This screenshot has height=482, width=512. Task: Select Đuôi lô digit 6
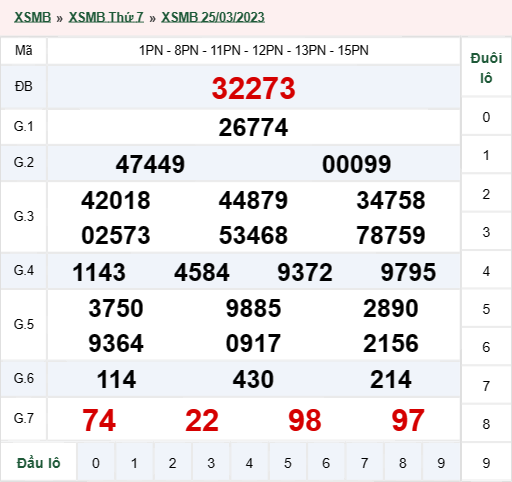(486, 347)
